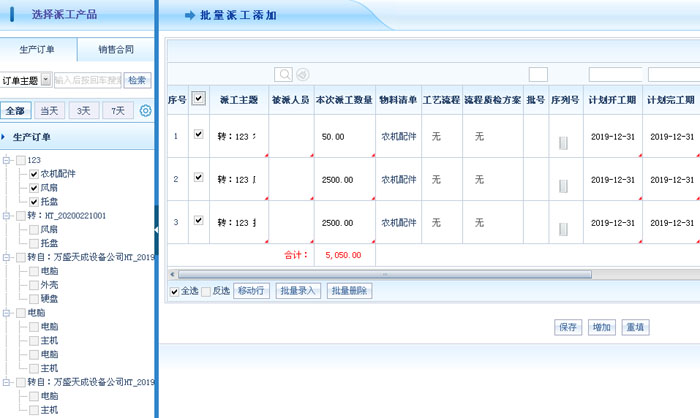This screenshot has width=700, height=418.
Task: Click the magnifier search icon above the table
Action: [x=283, y=74]
